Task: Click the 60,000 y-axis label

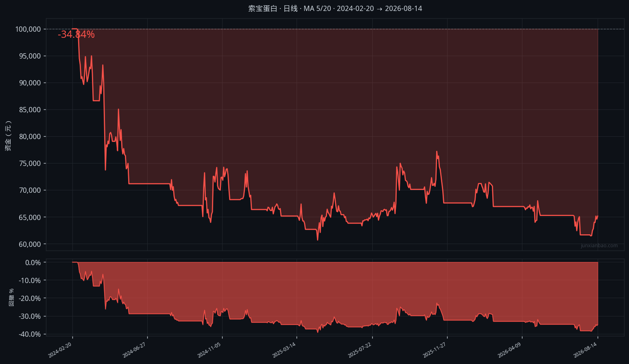Action: pos(30,244)
